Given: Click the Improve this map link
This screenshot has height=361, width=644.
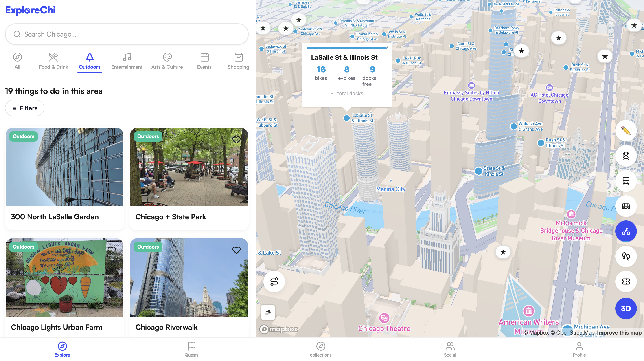Looking at the screenshot, I should pos(619,332).
